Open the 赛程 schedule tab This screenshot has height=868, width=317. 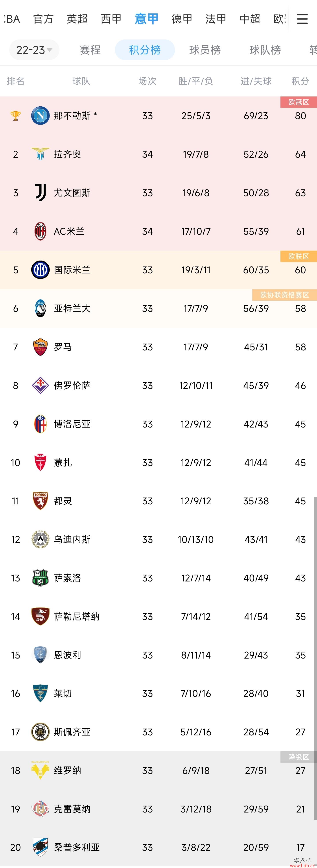(x=90, y=50)
